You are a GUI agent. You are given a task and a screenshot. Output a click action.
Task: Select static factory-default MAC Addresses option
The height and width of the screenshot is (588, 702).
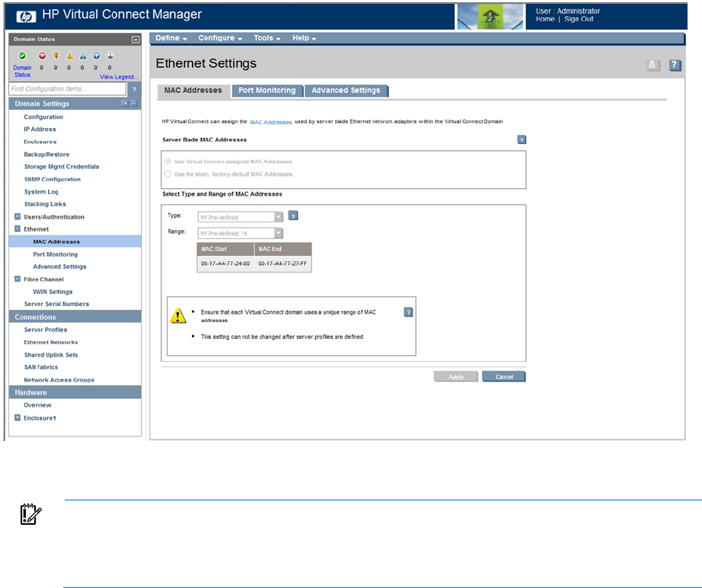(x=168, y=174)
